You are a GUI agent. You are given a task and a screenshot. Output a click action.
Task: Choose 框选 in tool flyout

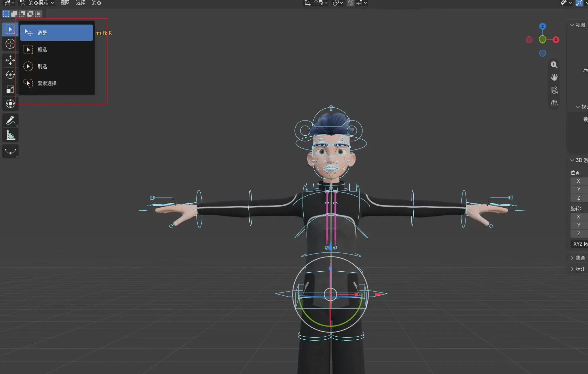click(x=57, y=49)
